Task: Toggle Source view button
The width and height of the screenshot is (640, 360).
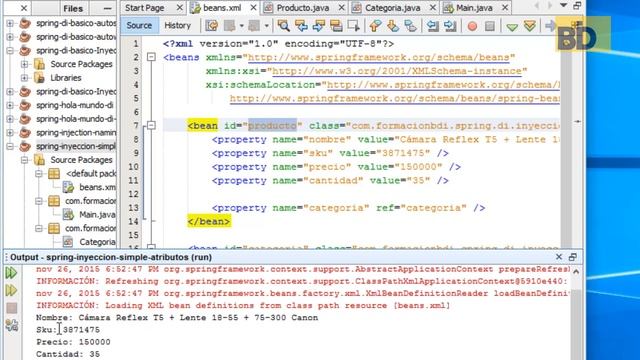Action: click(139, 25)
